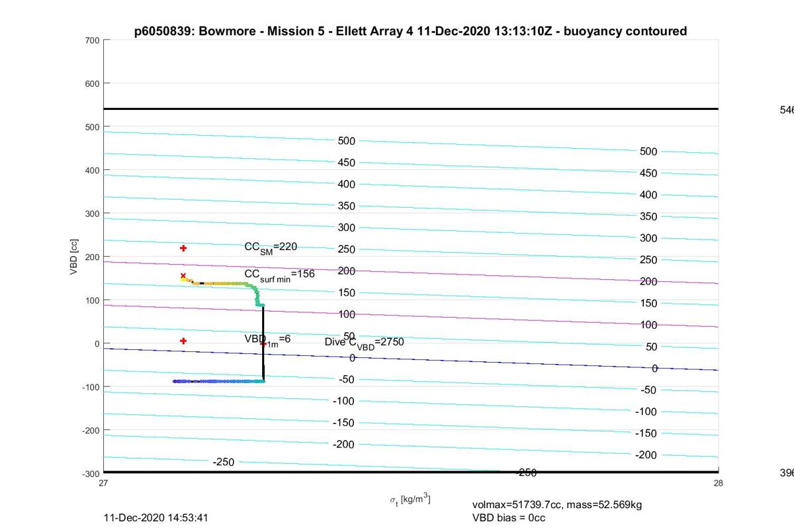Click the right-side contour label 0
This screenshot has height=532, width=794.
654,369
